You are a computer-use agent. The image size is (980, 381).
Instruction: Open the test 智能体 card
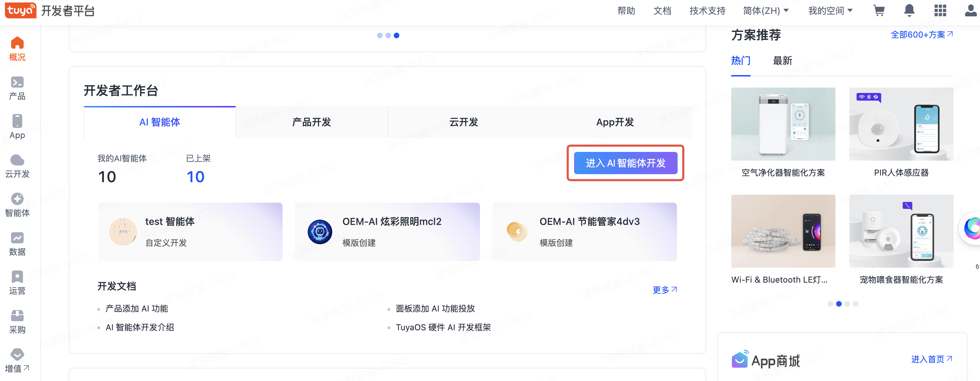(x=190, y=232)
